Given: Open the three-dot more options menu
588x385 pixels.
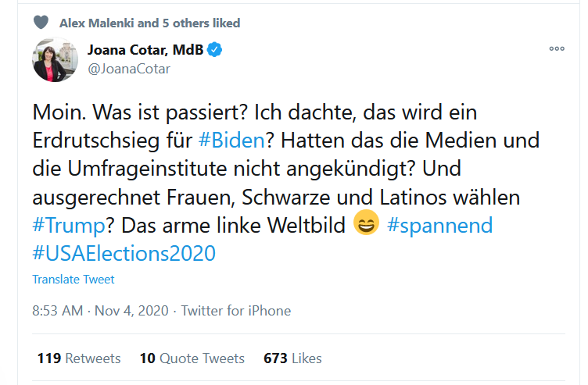Looking at the screenshot, I should (x=557, y=48).
